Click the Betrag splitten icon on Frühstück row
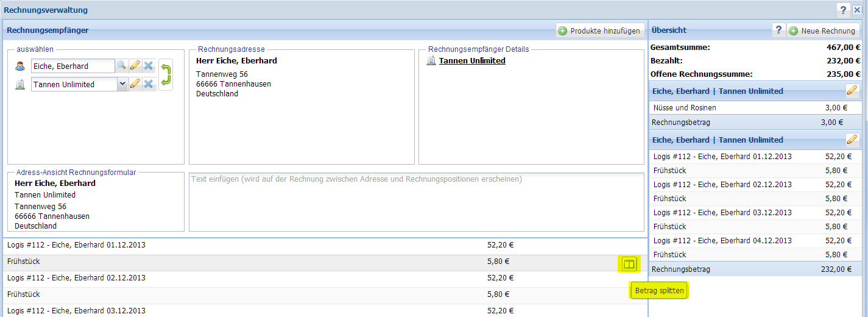Viewport: 868px width, 317px height. pyautogui.click(x=629, y=264)
